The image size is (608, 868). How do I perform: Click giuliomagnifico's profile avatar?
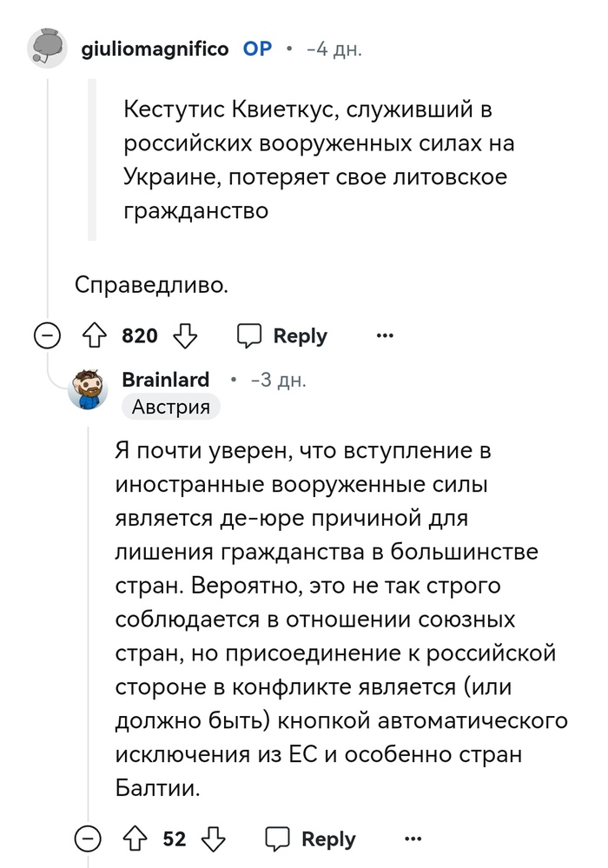pos(47,48)
